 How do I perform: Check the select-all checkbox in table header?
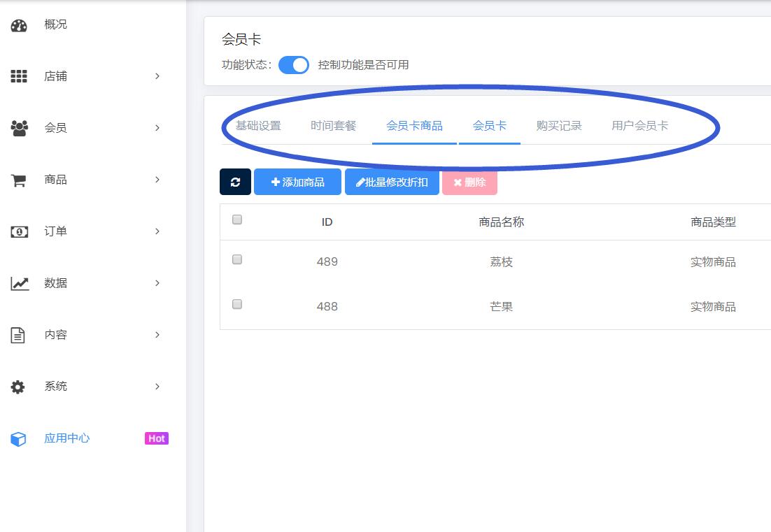coord(237,220)
